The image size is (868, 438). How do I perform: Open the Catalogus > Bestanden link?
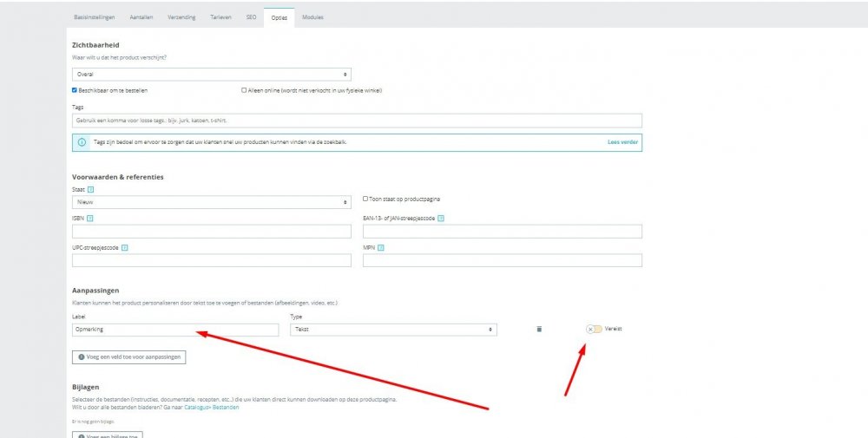pos(212,408)
